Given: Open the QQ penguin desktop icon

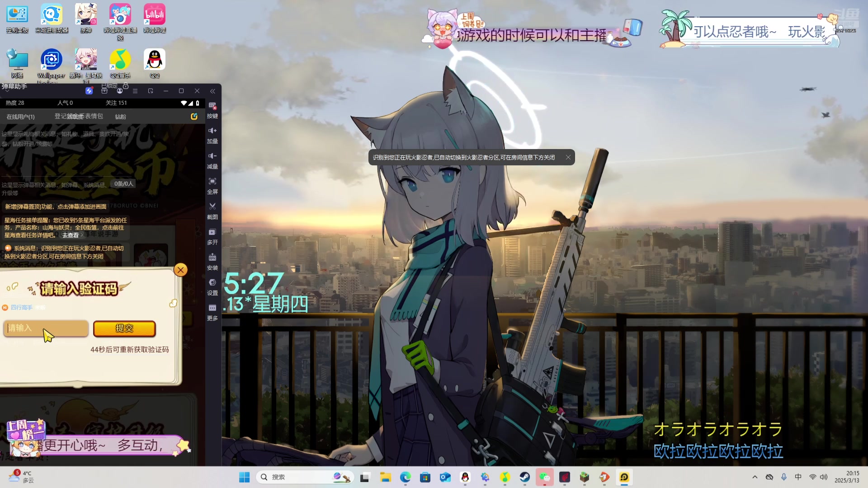Looking at the screenshot, I should pos(155,63).
